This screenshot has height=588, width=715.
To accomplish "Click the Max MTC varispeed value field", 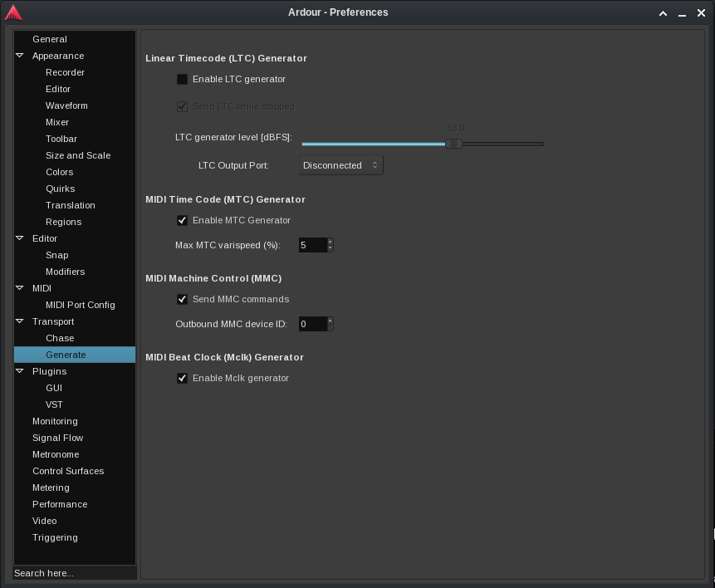I will click(x=312, y=245).
